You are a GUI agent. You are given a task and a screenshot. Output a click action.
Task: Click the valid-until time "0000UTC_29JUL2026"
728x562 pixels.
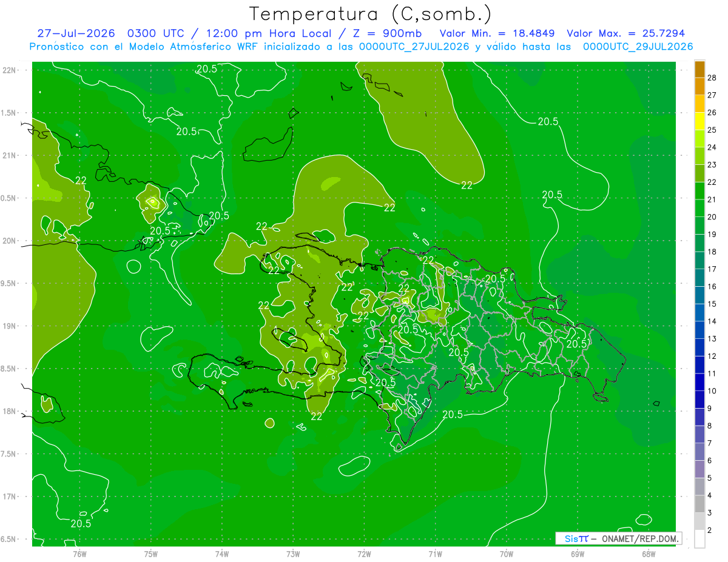click(x=638, y=47)
